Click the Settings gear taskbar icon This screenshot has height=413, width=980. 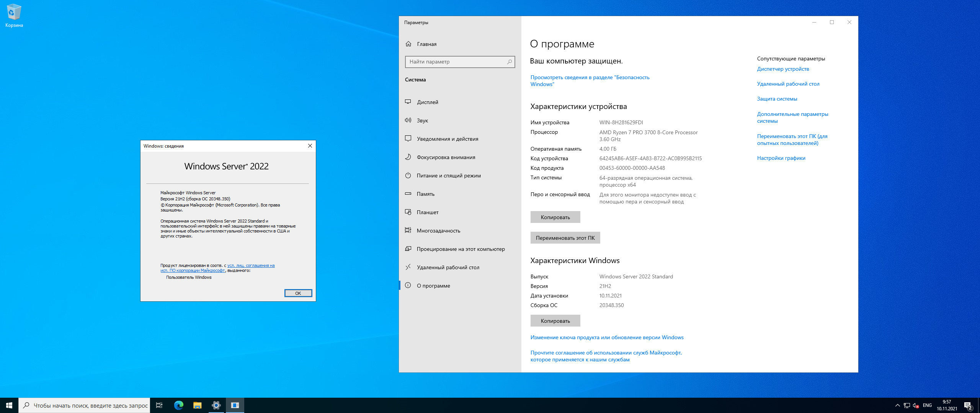tap(216, 405)
